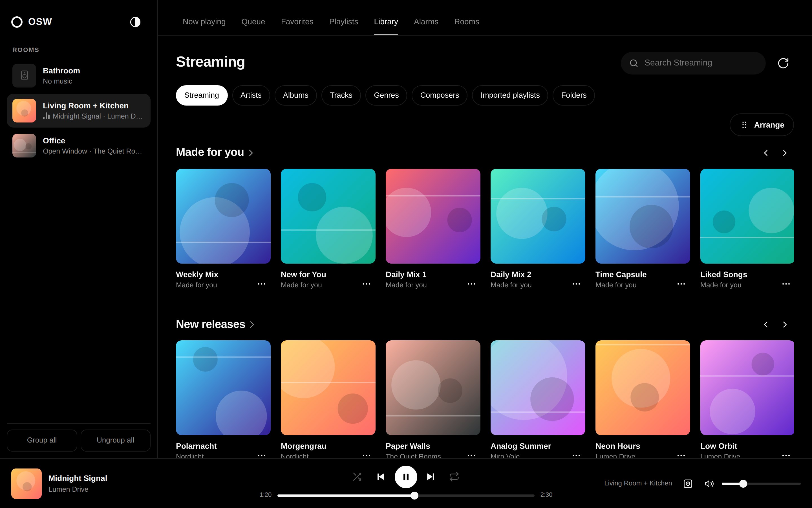Image resolution: width=812 pixels, height=508 pixels.
Task: Click Group all button
Action: click(x=42, y=440)
